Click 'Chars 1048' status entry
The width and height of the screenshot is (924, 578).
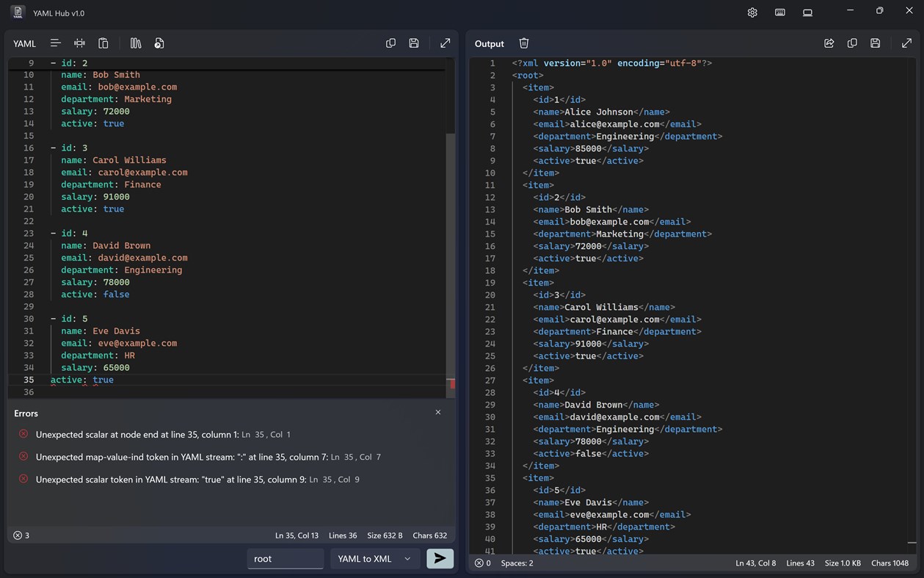[x=890, y=563]
